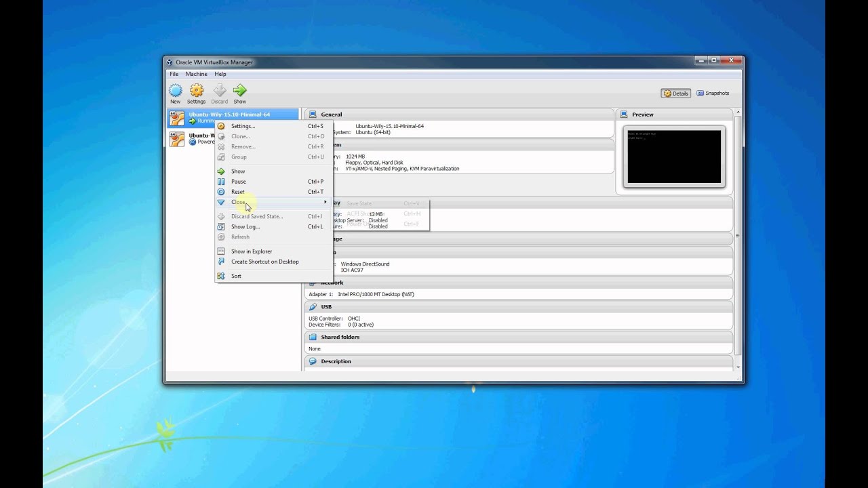Click the Ubuntu-Wily VM list icon
Viewport: 868px width, 488px height.
[177, 118]
